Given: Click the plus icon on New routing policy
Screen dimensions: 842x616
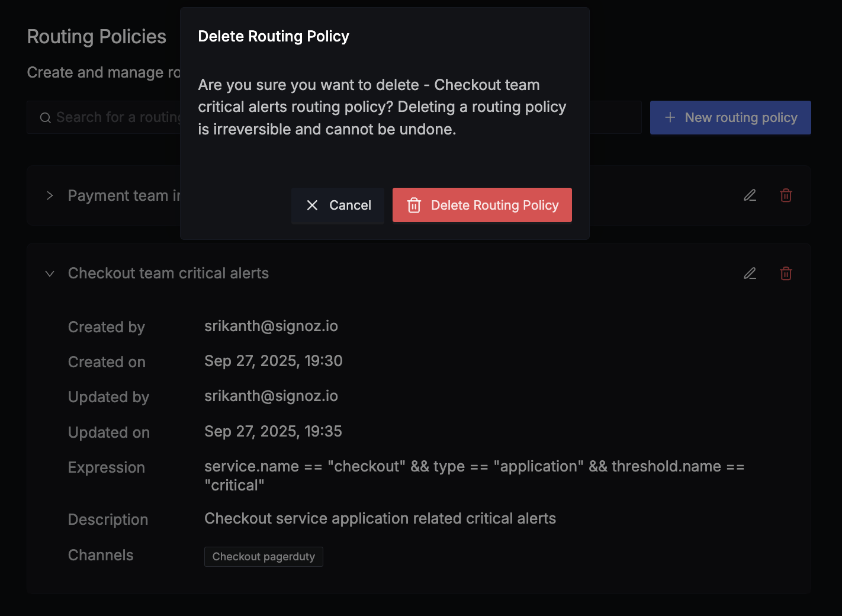Looking at the screenshot, I should [x=670, y=117].
